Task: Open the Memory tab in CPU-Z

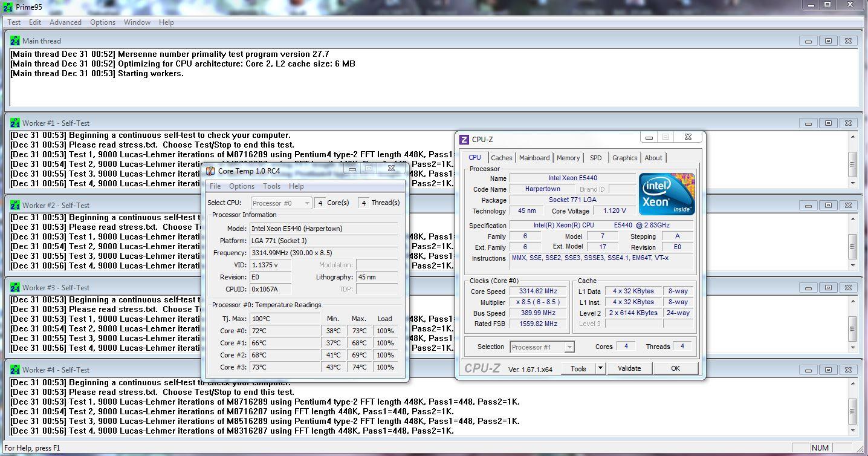Action: 568,158
